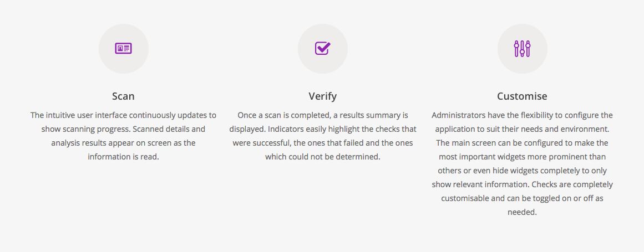Click the line "customisable and can be toggled"
This screenshot has width=644, height=252.
(x=522, y=199)
